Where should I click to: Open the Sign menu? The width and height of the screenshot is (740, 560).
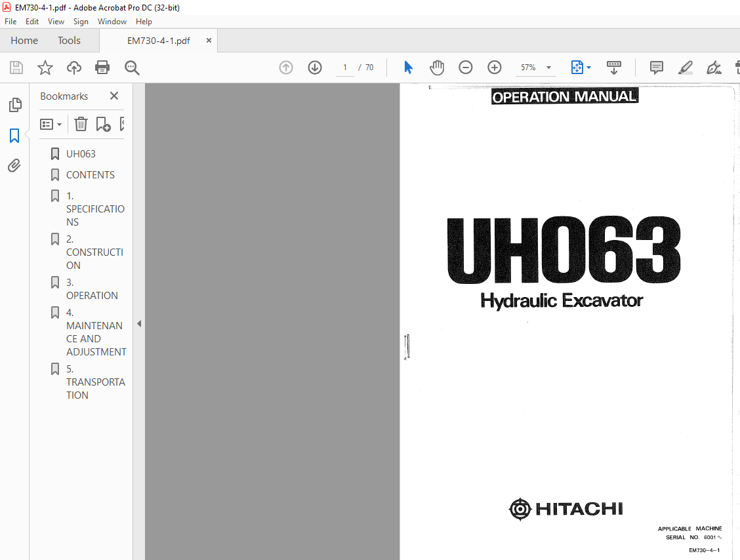click(x=81, y=22)
